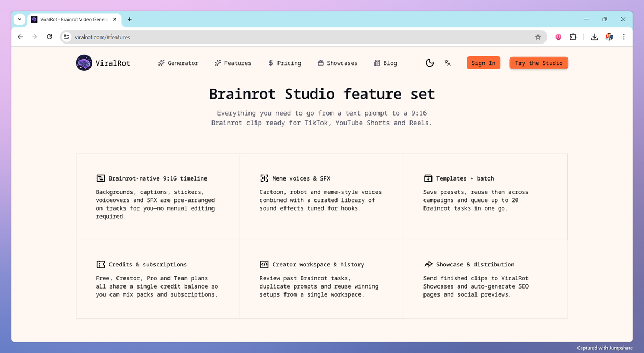Open the Showcases menu item
Screen dimensions: 644x353
tap(337, 63)
